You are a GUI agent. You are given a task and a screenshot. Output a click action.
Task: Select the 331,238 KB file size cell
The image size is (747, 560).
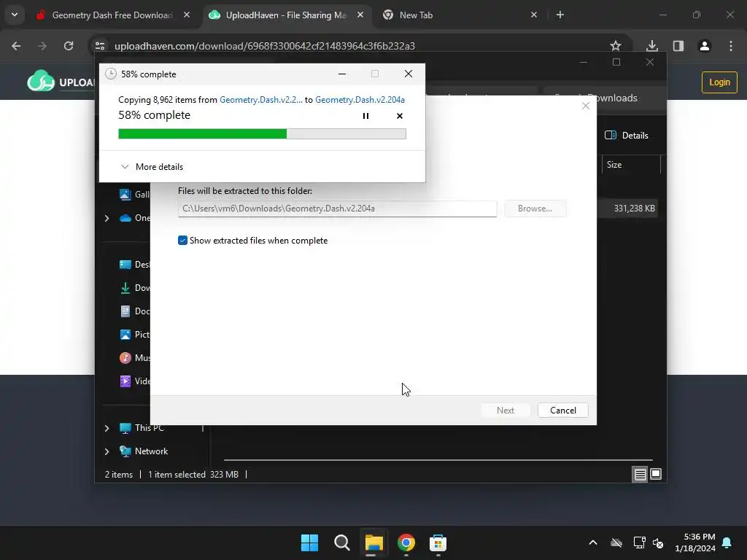634,209
